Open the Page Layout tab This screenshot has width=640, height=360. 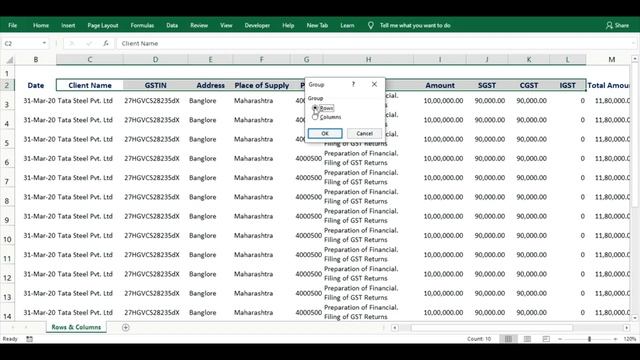pos(103,25)
